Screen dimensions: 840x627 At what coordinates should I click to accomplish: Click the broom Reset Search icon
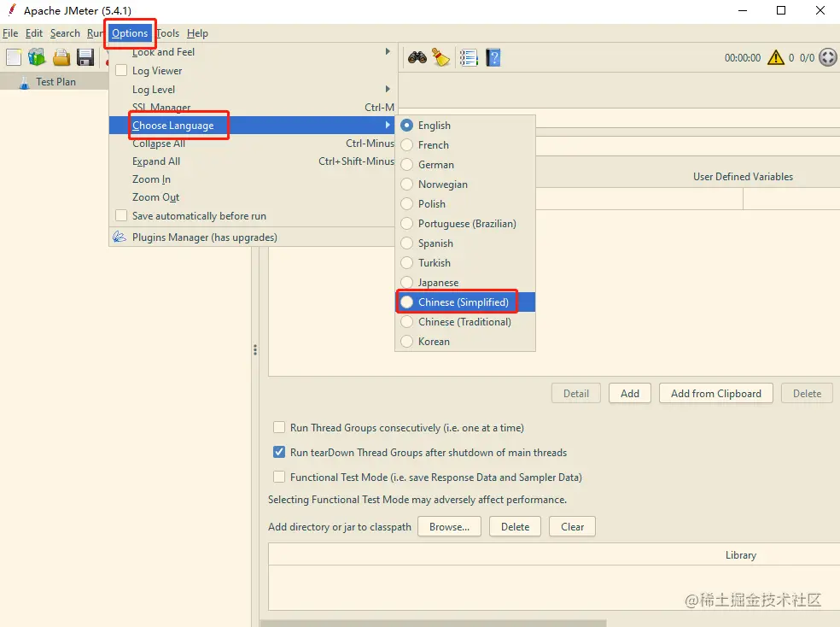pos(440,57)
